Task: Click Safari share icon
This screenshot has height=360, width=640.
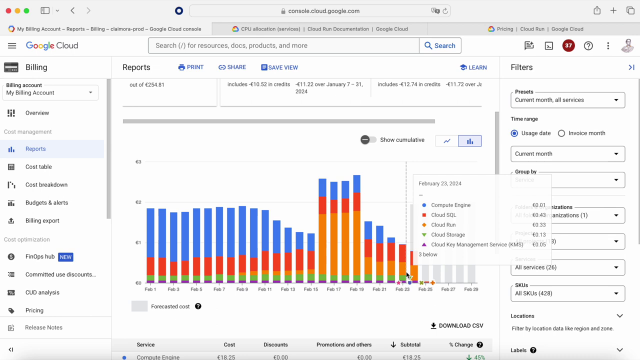Action: tap(597, 11)
